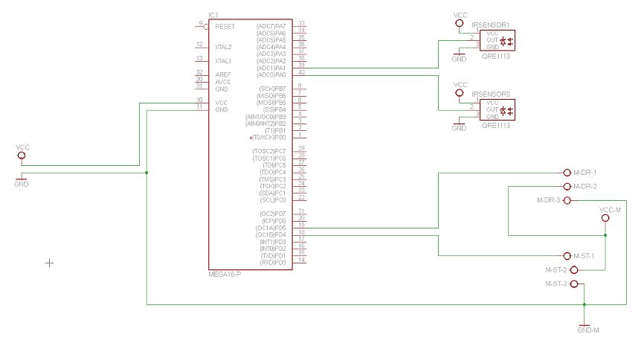The image size is (644, 349).
Task: Select IC1 pin 10 VCC label
Action: click(222, 103)
